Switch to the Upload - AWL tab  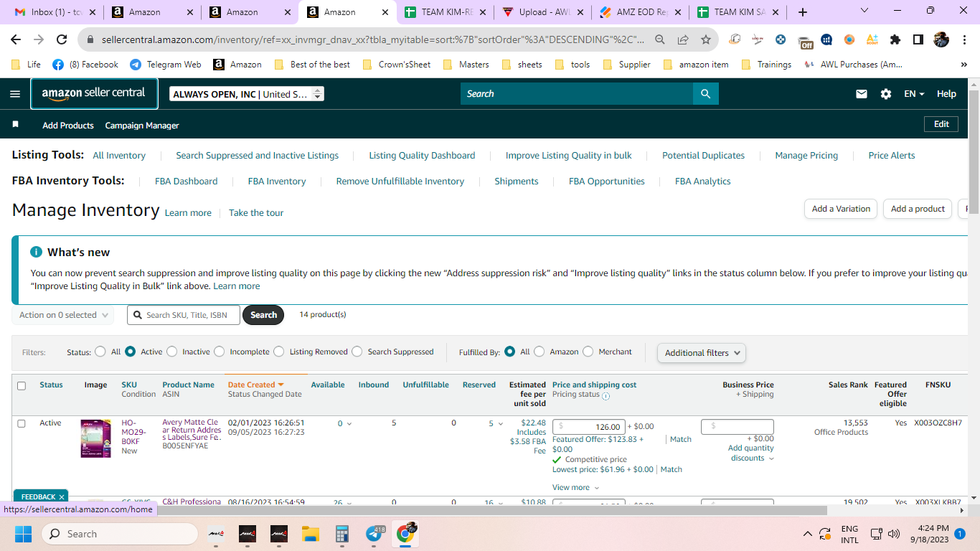coord(543,12)
